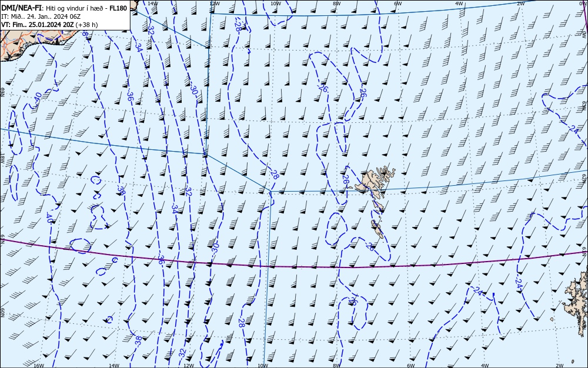The height and width of the screenshot is (368, 588).
Task: Click the (+38 h) forecast offset text
Action: pos(86,25)
